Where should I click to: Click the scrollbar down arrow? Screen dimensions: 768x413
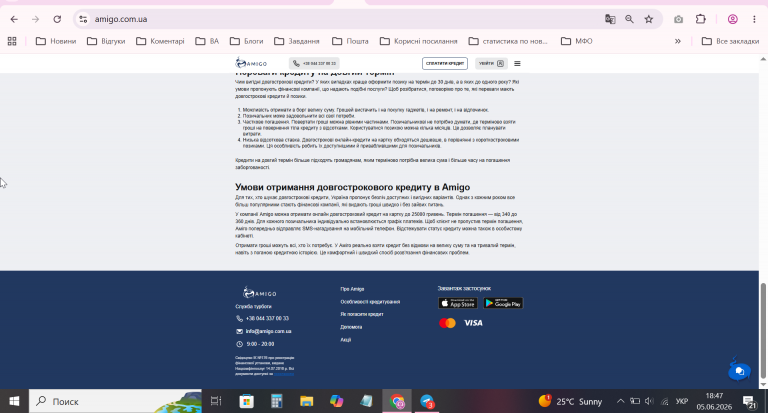pos(763,385)
